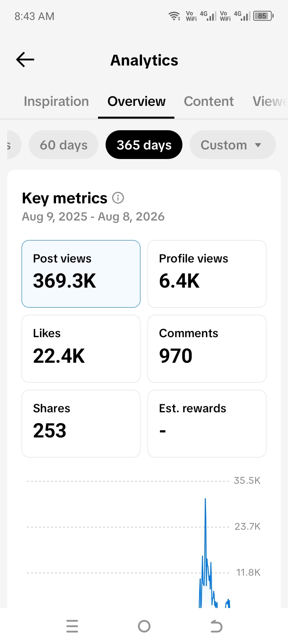Switch to the Inspiration tab
Image resolution: width=288 pixels, height=644 pixels.
coord(56,101)
